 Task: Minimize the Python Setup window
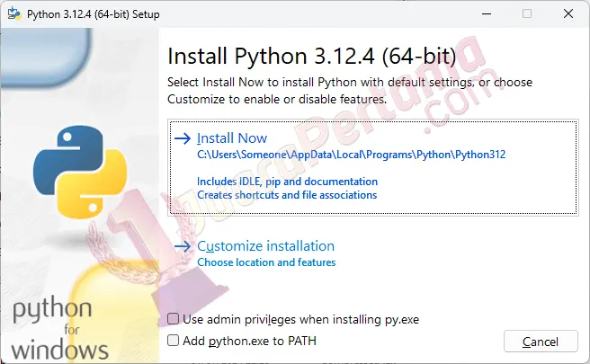(487, 13)
